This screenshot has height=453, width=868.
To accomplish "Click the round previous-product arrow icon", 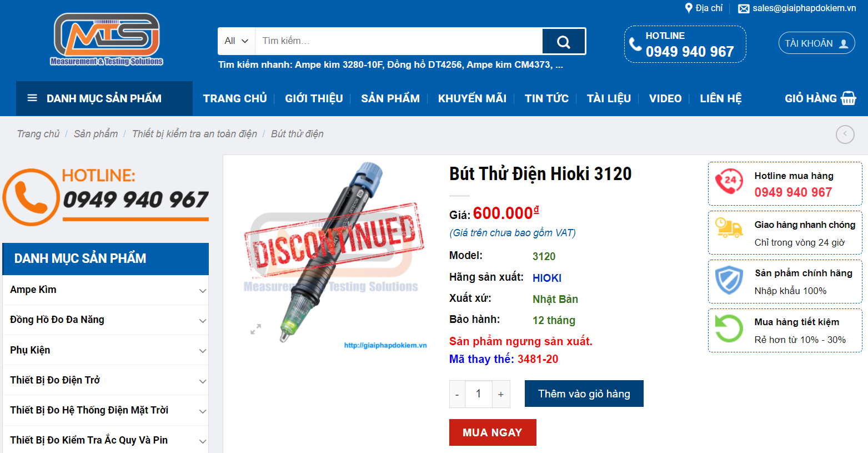I will (845, 134).
